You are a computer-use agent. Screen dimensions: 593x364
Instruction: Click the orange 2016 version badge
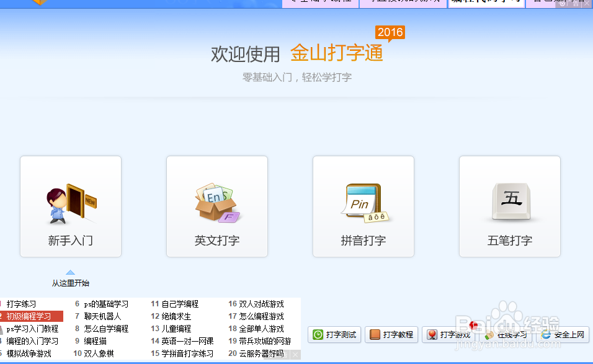click(390, 32)
